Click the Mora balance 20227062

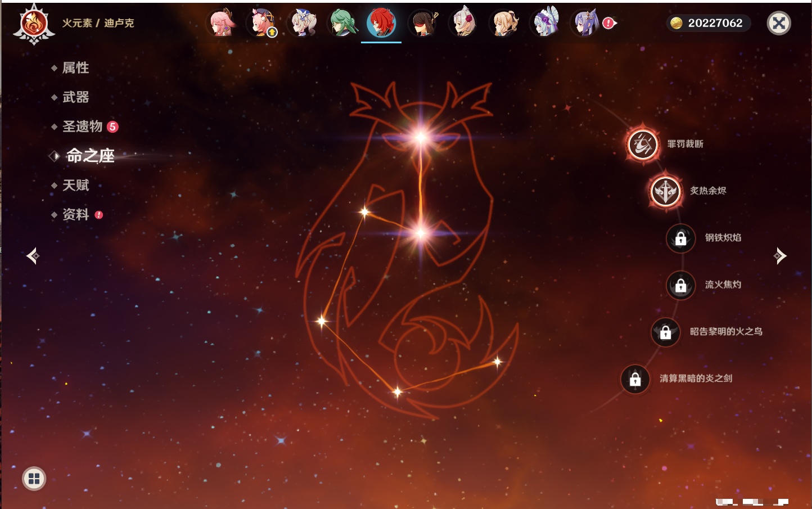tap(708, 23)
